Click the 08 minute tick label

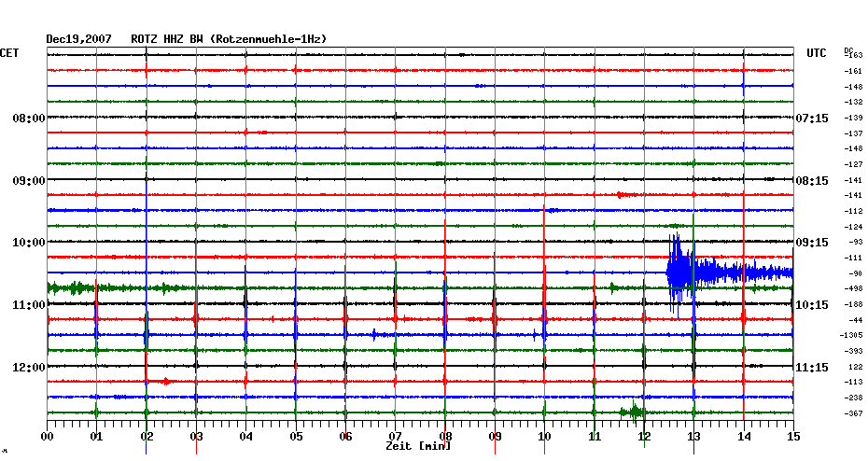(x=445, y=437)
